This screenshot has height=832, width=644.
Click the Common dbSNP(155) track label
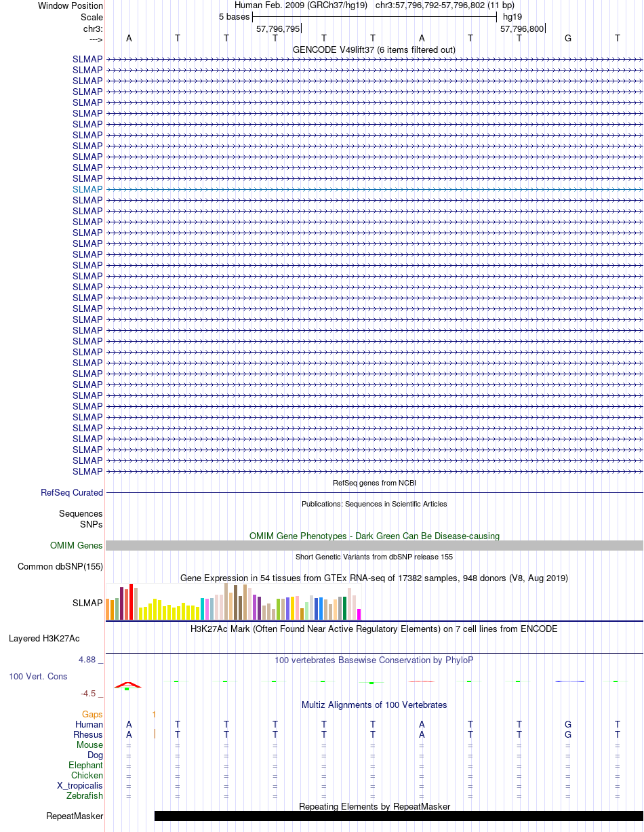[x=60, y=566]
